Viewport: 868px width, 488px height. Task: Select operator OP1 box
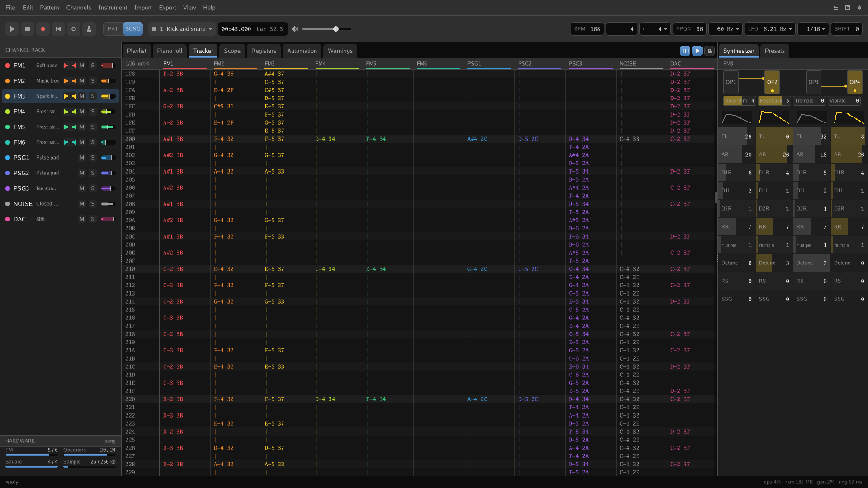731,82
